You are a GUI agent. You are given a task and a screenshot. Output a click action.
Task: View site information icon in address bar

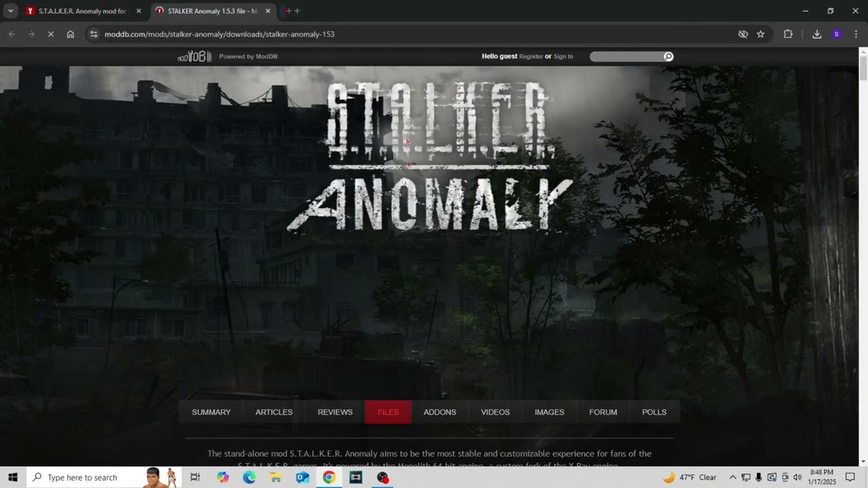click(94, 34)
